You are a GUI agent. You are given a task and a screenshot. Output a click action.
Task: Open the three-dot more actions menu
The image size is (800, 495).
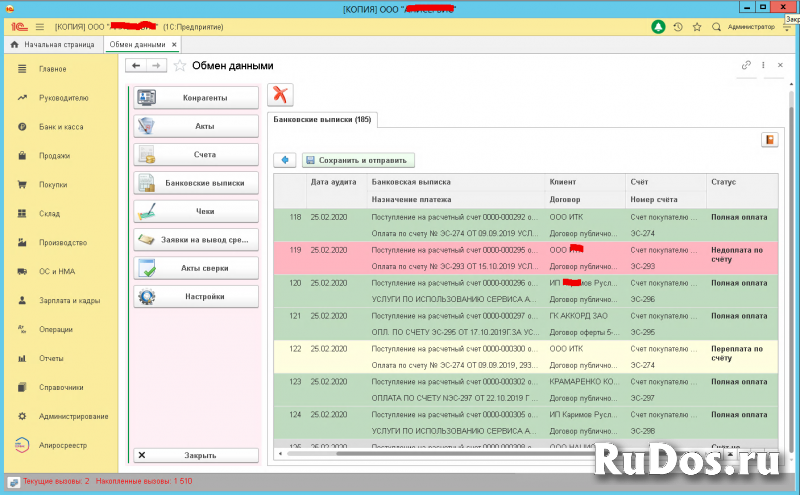pos(765,66)
